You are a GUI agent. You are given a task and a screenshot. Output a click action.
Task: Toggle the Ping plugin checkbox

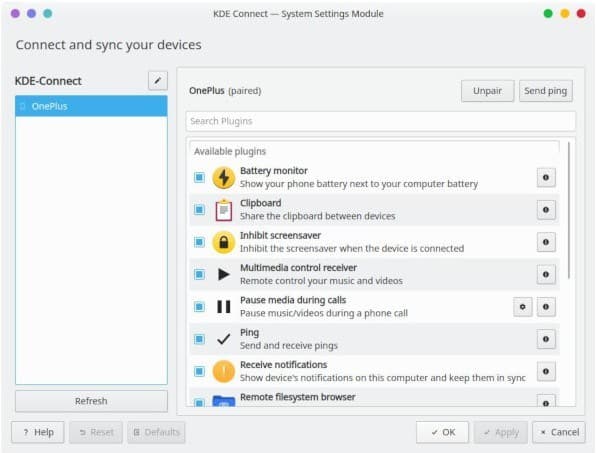200,339
